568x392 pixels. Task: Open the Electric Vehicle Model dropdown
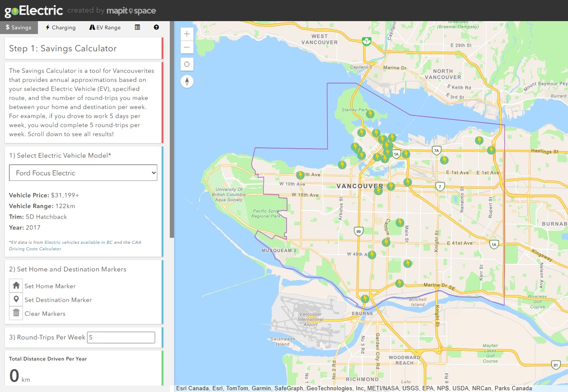(83, 173)
